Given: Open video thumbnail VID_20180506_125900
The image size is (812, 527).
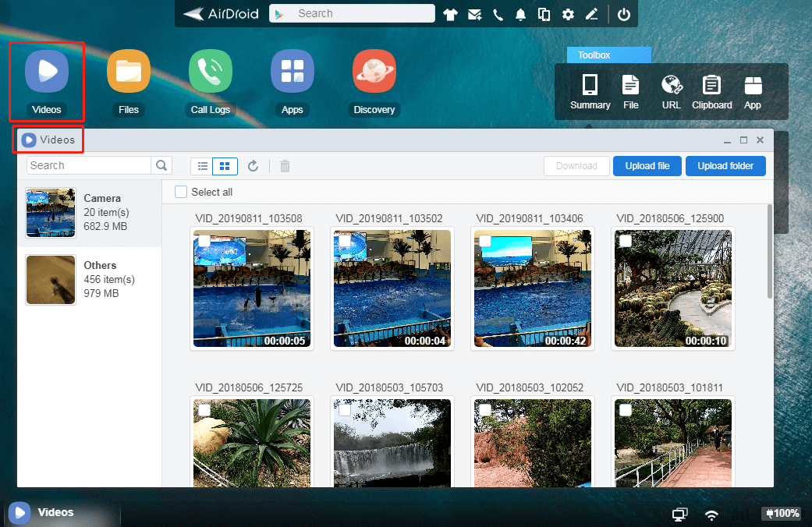Looking at the screenshot, I should [x=672, y=288].
